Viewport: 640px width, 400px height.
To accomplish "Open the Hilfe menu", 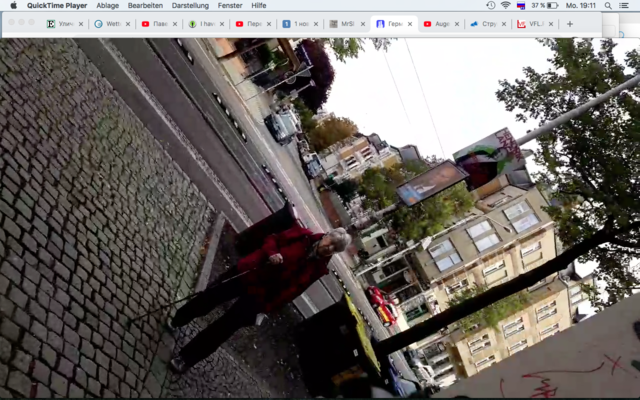I will pos(259,5).
